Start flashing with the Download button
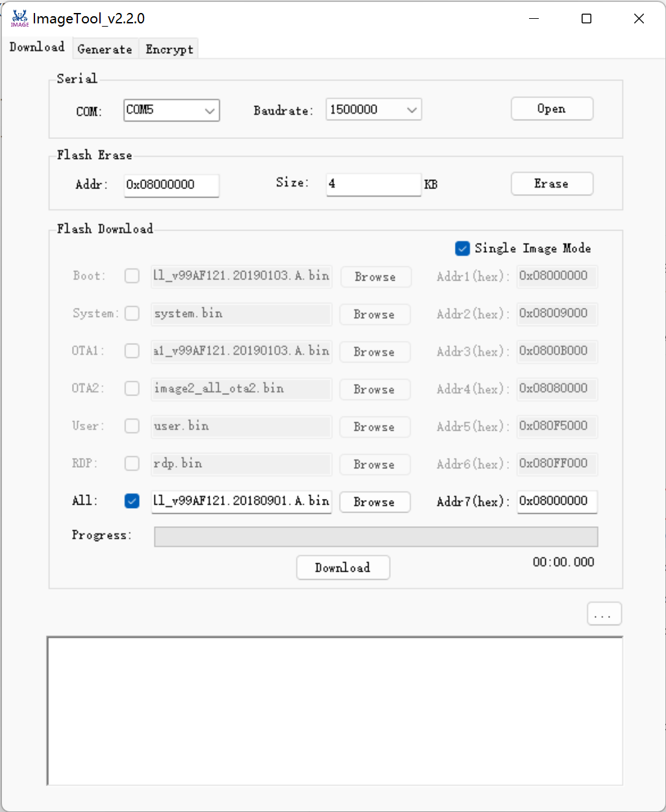Screen dimensions: 666x812 click(x=343, y=568)
